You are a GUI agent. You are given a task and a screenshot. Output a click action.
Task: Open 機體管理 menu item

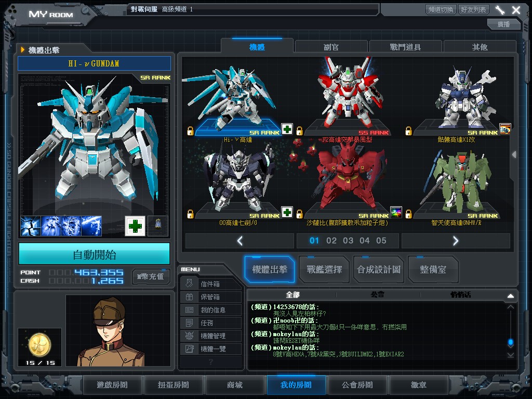[x=211, y=336]
